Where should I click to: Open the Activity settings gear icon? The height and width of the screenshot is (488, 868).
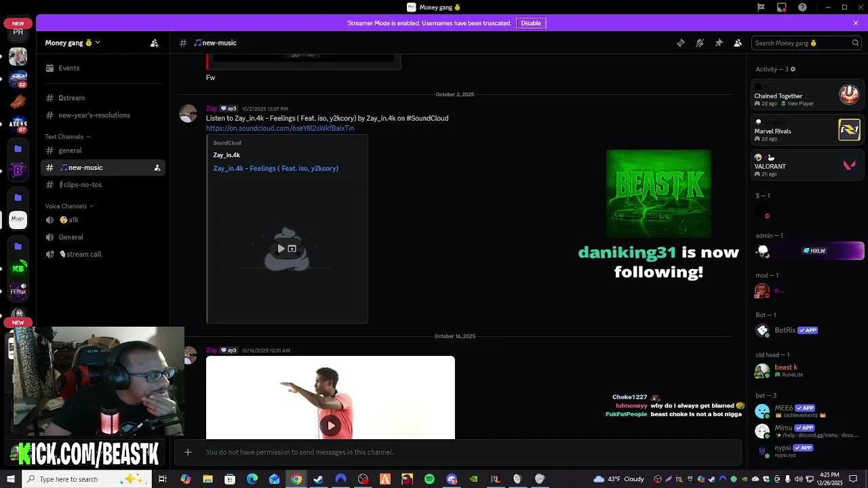(793, 69)
